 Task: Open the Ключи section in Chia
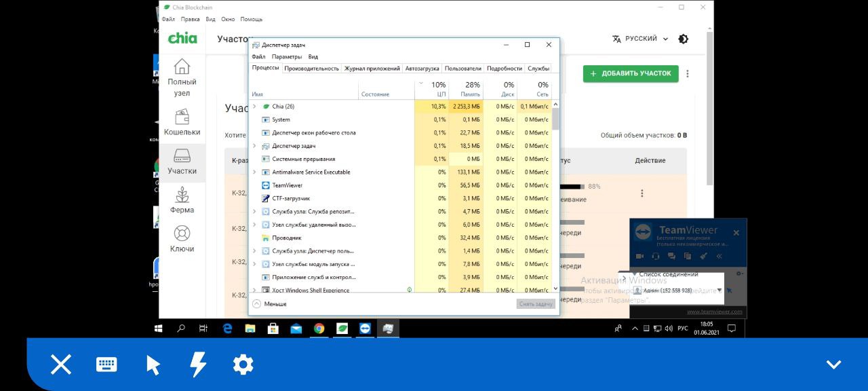tap(182, 240)
